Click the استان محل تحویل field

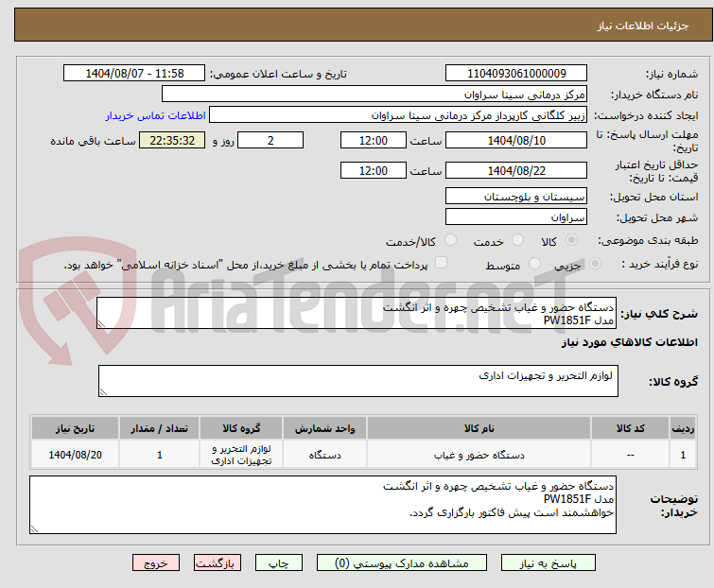click(516, 196)
